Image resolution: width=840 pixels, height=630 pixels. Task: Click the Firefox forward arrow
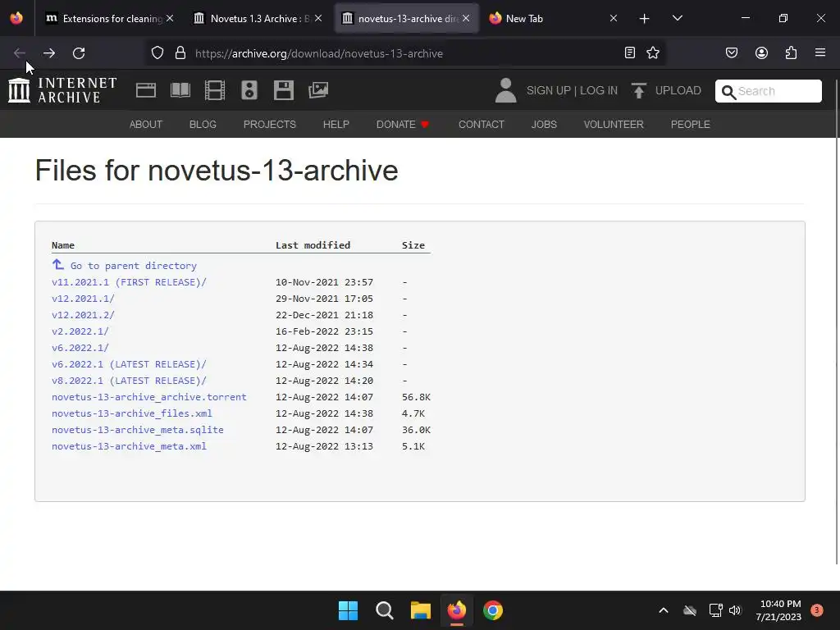click(49, 53)
